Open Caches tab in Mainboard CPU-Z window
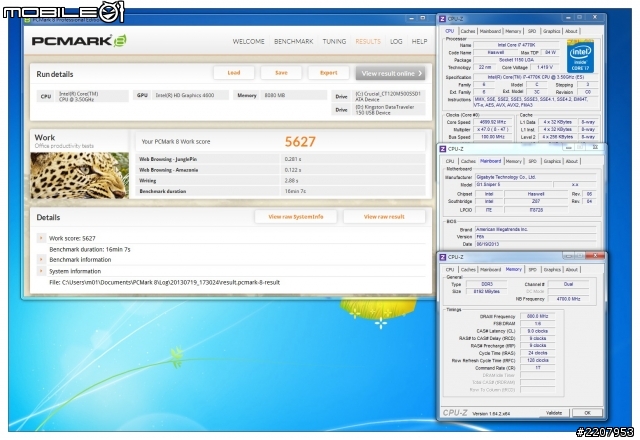This screenshot has width=640, height=440. point(468,161)
